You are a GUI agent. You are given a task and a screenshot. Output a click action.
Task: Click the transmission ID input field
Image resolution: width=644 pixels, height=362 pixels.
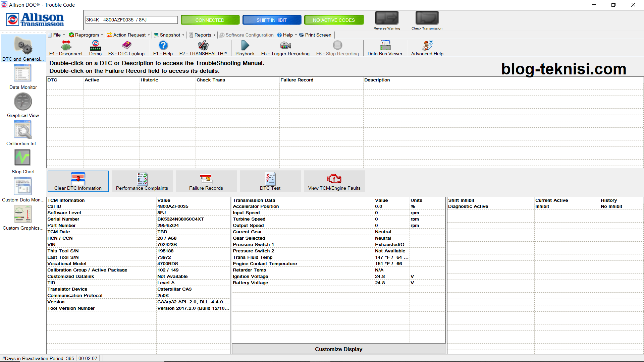tap(131, 20)
